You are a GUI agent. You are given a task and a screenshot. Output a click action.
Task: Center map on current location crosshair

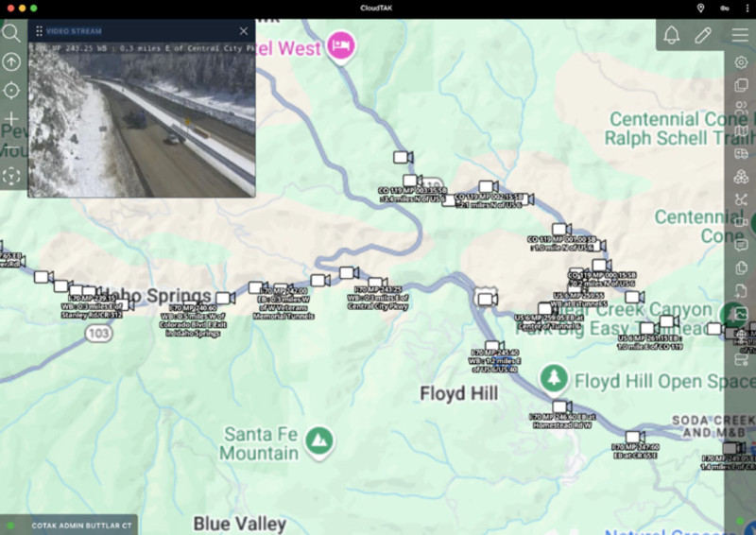tap(11, 90)
